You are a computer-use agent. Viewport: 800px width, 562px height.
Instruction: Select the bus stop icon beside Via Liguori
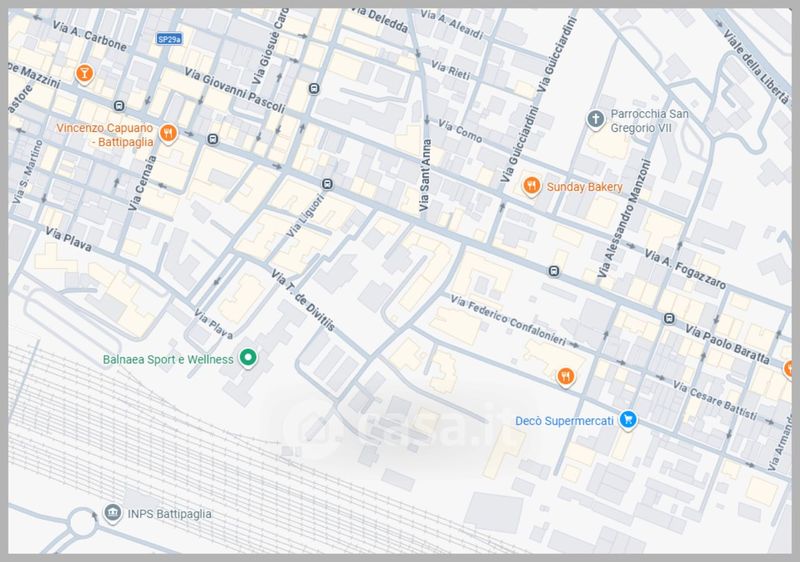(x=327, y=184)
